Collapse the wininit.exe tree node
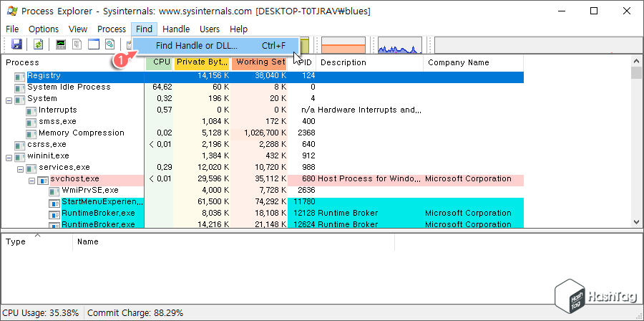Screen dimensions: 644x321 point(9,158)
